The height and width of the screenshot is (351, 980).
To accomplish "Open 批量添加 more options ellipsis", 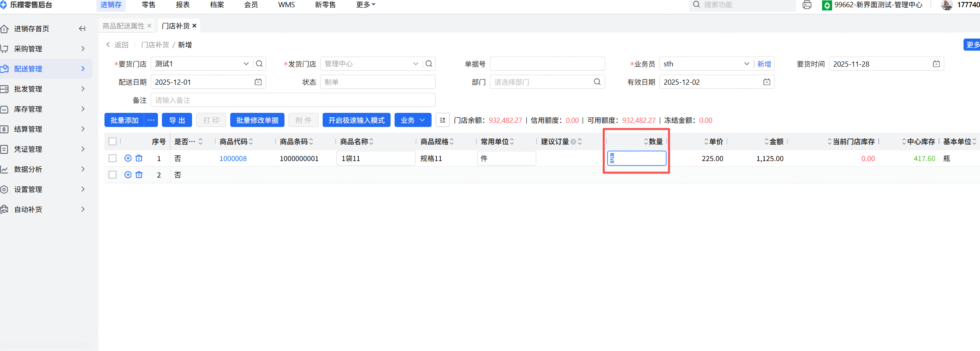I will (151, 120).
